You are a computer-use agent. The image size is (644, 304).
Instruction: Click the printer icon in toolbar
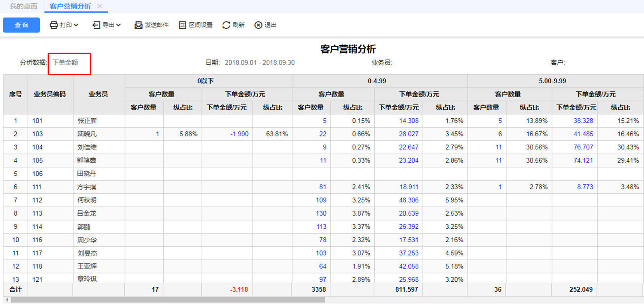(x=54, y=25)
